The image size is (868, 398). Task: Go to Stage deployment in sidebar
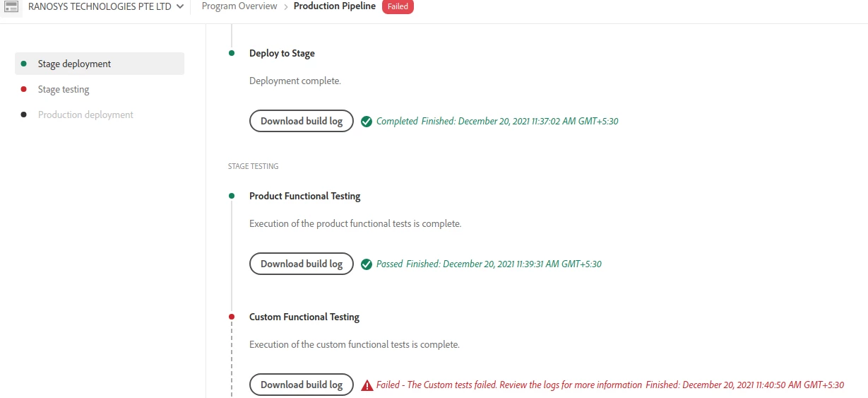(x=100, y=64)
